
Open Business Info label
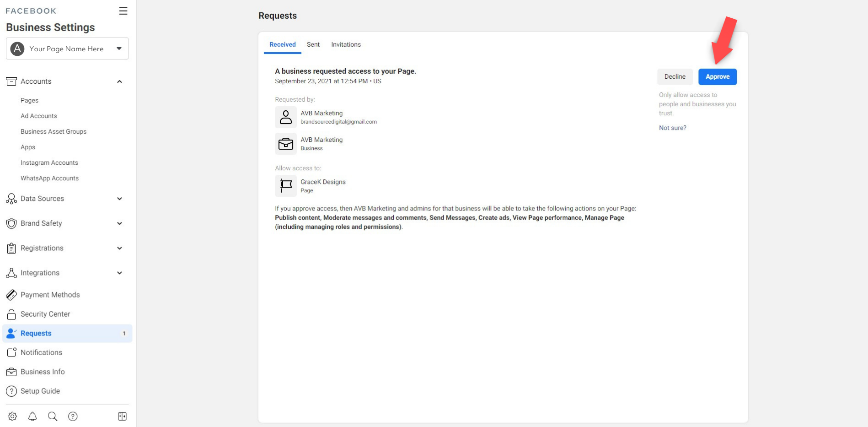click(x=43, y=372)
